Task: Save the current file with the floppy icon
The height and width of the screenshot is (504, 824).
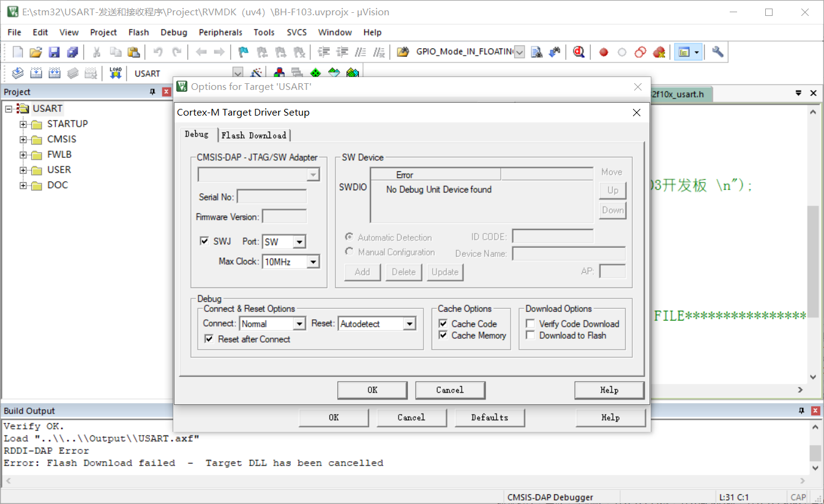Action: tap(54, 52)
